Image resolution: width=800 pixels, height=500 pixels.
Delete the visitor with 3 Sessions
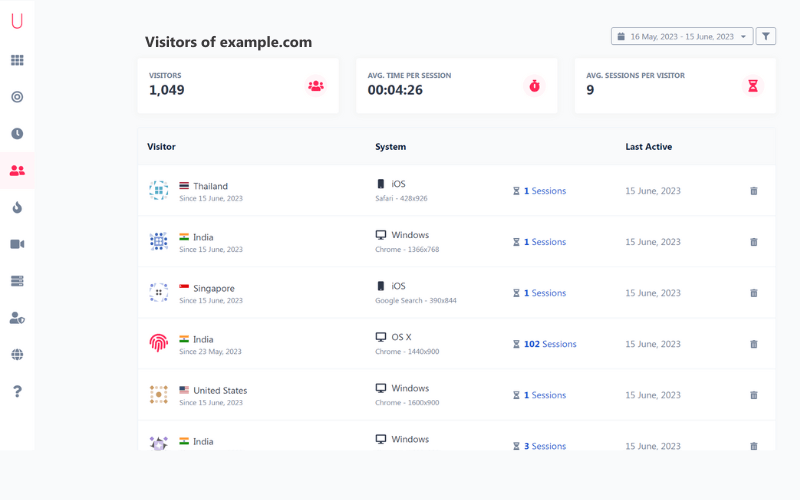(754, 446)
